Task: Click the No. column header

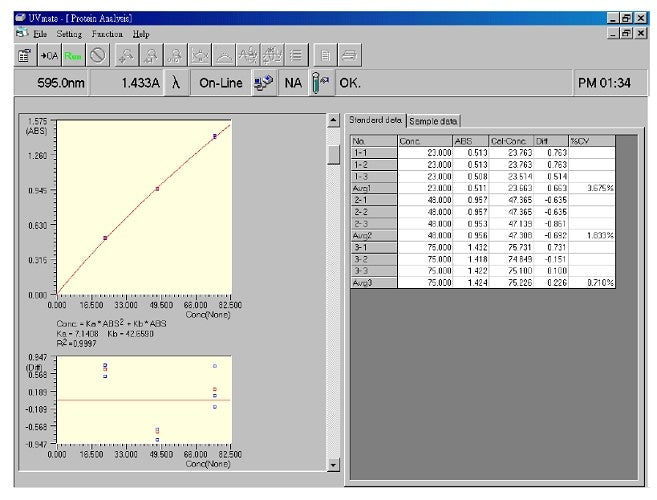Action: [374, 141]
